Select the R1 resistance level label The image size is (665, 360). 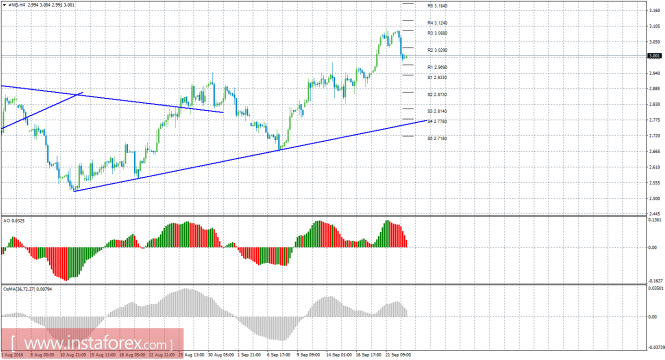click(x=437, y=67)
